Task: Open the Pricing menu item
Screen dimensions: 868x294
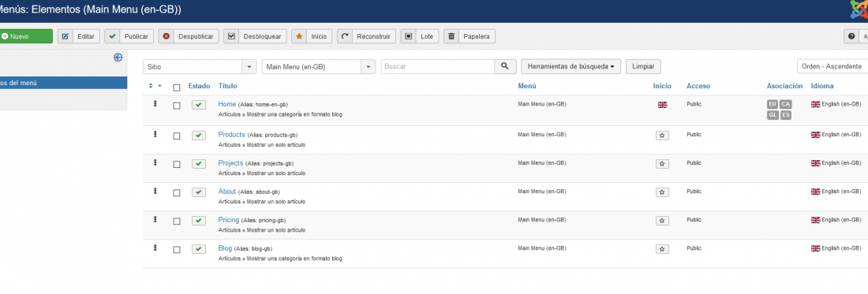Action: (229, 219)
